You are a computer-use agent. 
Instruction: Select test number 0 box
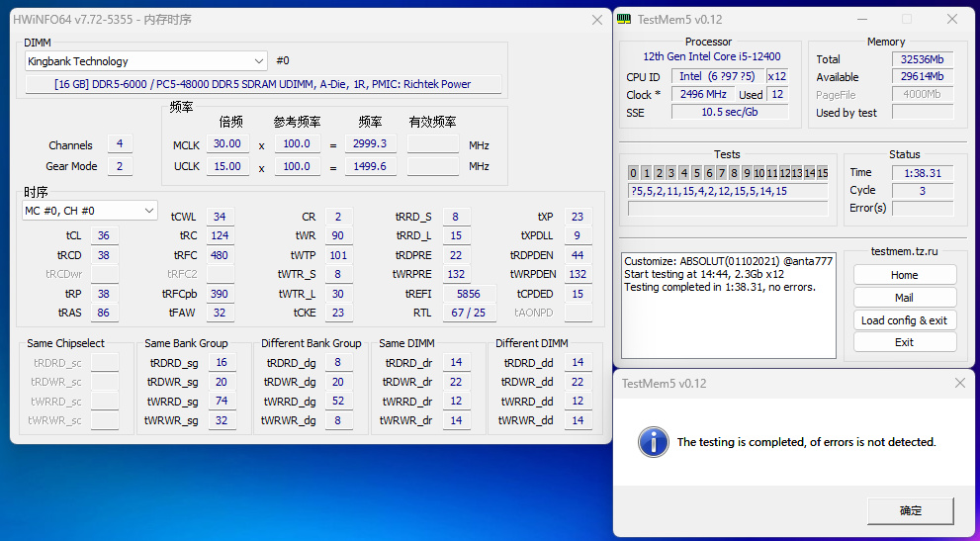pyautogui.click(x=634, y=173)
